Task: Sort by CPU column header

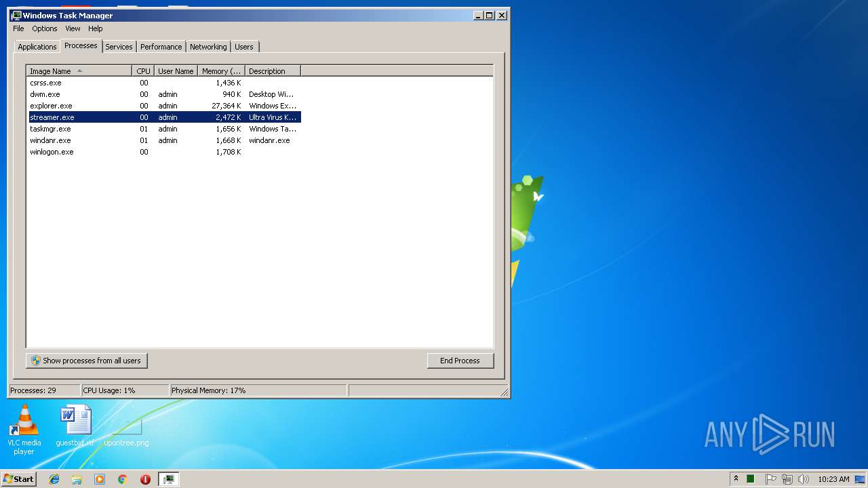Action: click(x=143, y=71)
